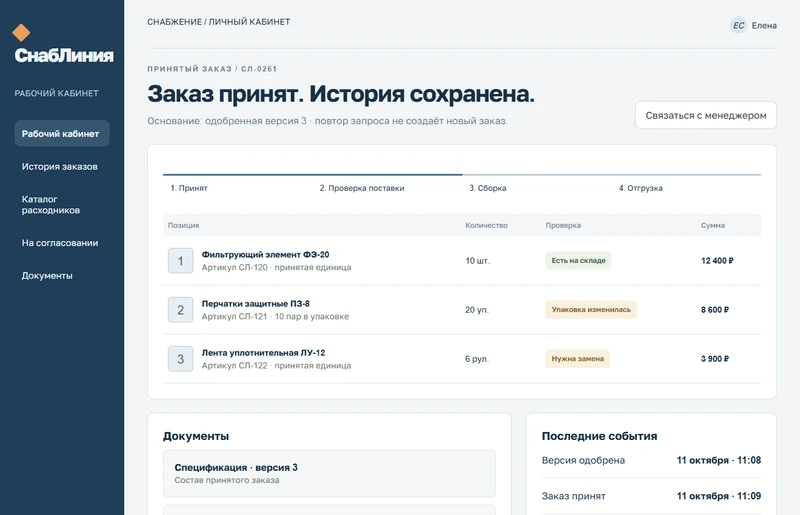
Task: Click ПРИНЯТЫЙ ЗАКАЗ / СЛ-0261 label
Action: [x=212, y=69]
